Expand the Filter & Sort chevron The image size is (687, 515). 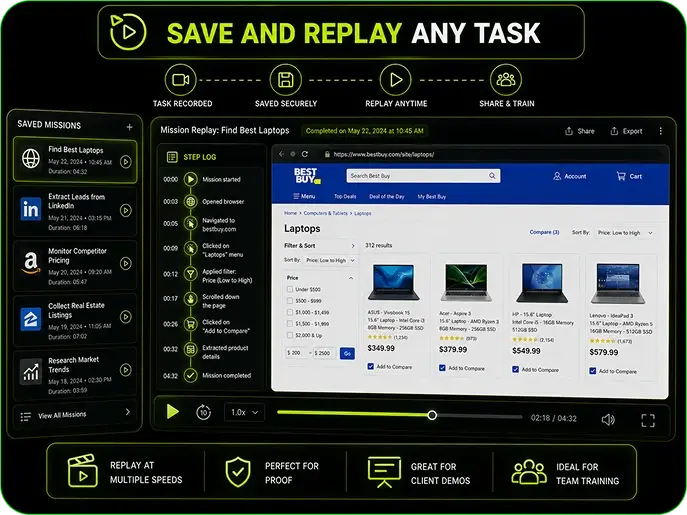(353, 246)
